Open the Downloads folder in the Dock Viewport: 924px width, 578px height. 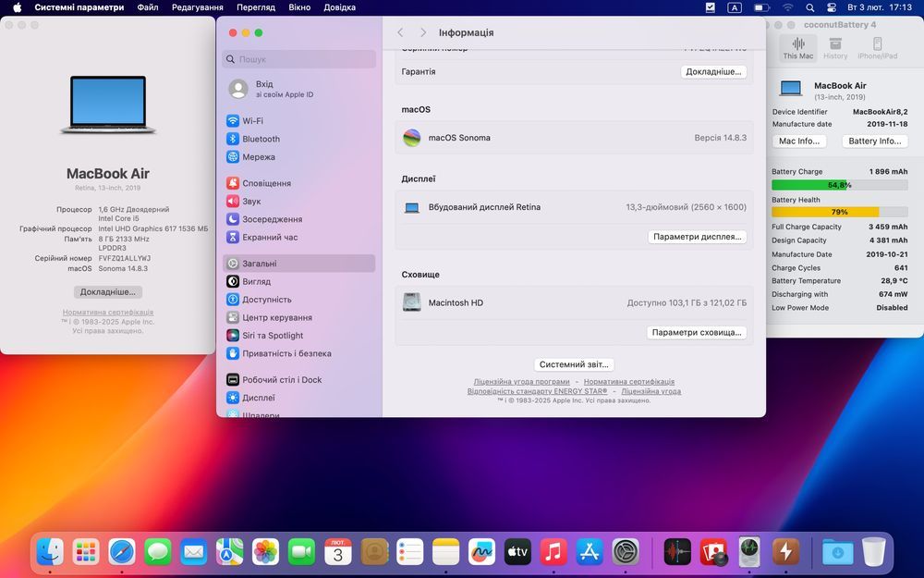click(837, 553)
